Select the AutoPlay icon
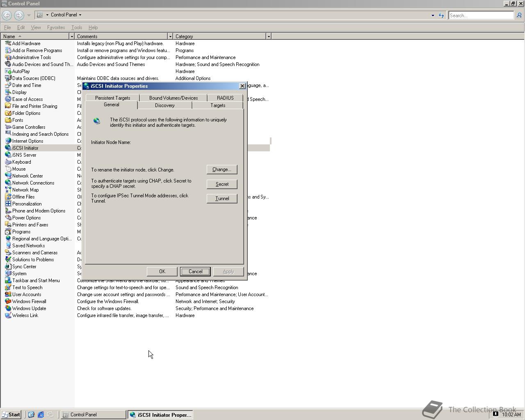The height and width of the screenshot is (420, 525). click(8, 71)
